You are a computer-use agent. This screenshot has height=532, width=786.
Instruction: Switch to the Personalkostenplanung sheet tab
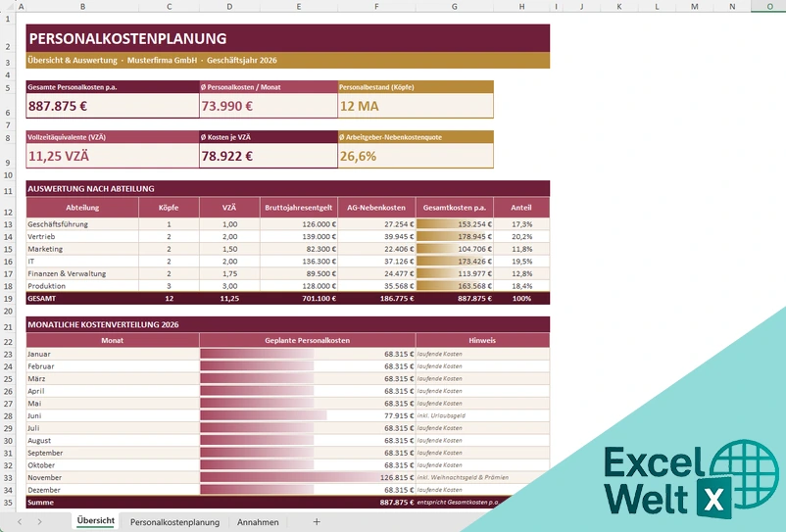click(174, 522)
